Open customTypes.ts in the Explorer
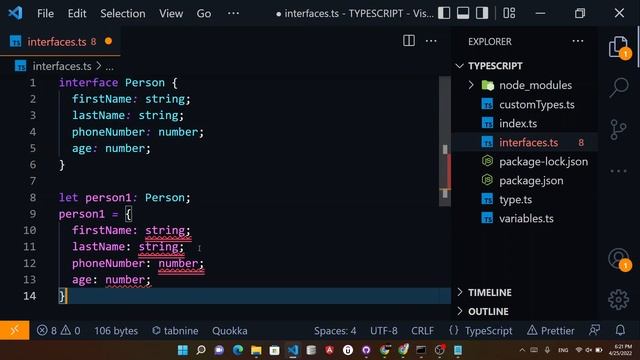Viewport: 640px width, 360px height. point(536,104)
